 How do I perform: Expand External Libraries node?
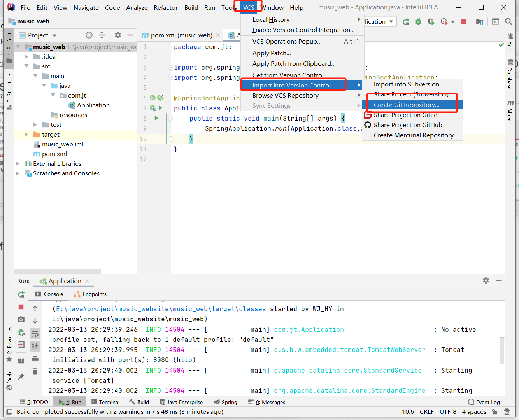18,163
